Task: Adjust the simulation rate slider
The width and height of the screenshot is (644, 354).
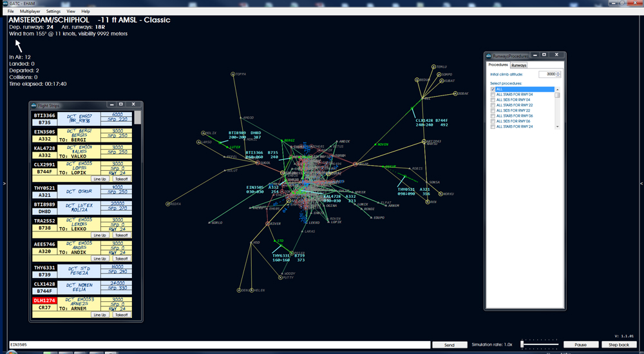Action: (522, 344)
